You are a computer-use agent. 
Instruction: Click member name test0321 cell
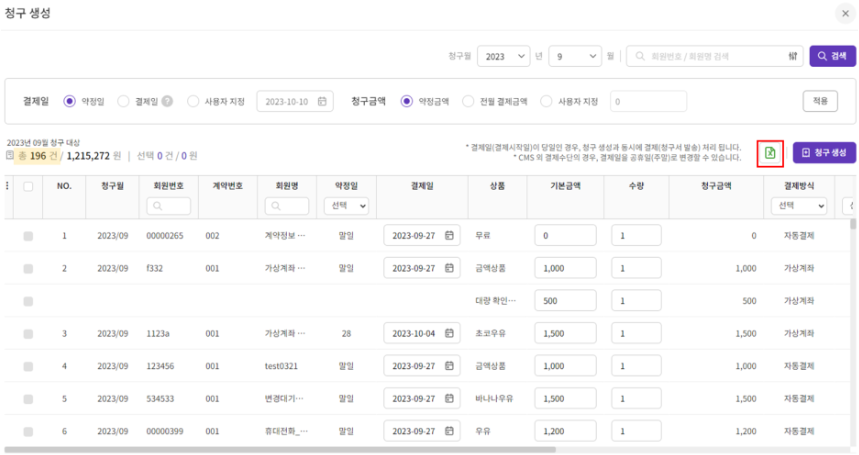point(281,366)
